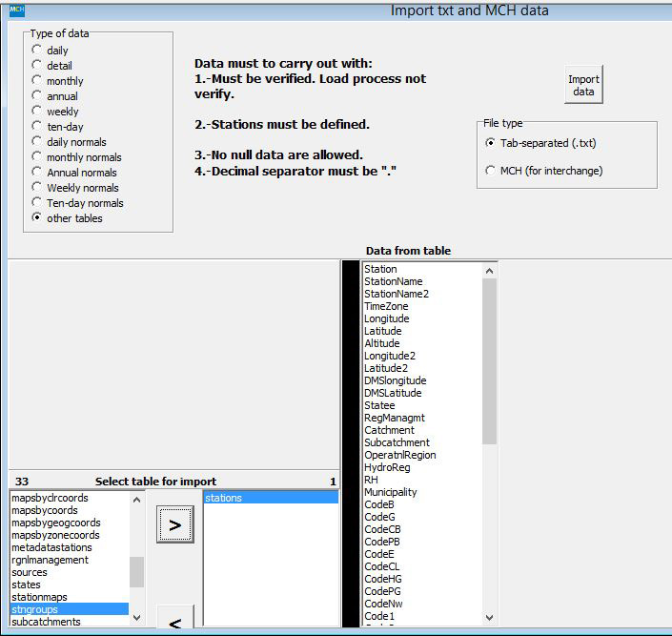Pick the Municipality field from data list
The width and height of the screenshot is (672, 636).
[x=390, y=492]
